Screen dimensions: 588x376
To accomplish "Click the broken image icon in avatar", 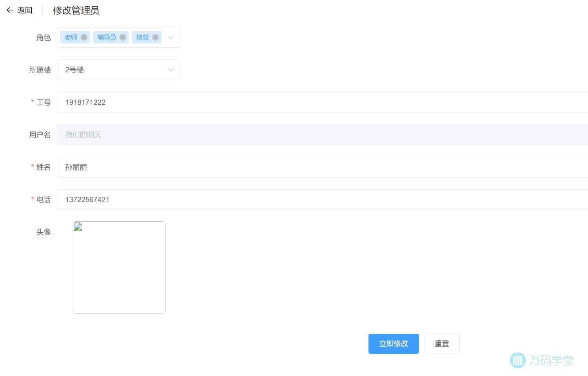I will pyautogui.click(x=78, y=226).
